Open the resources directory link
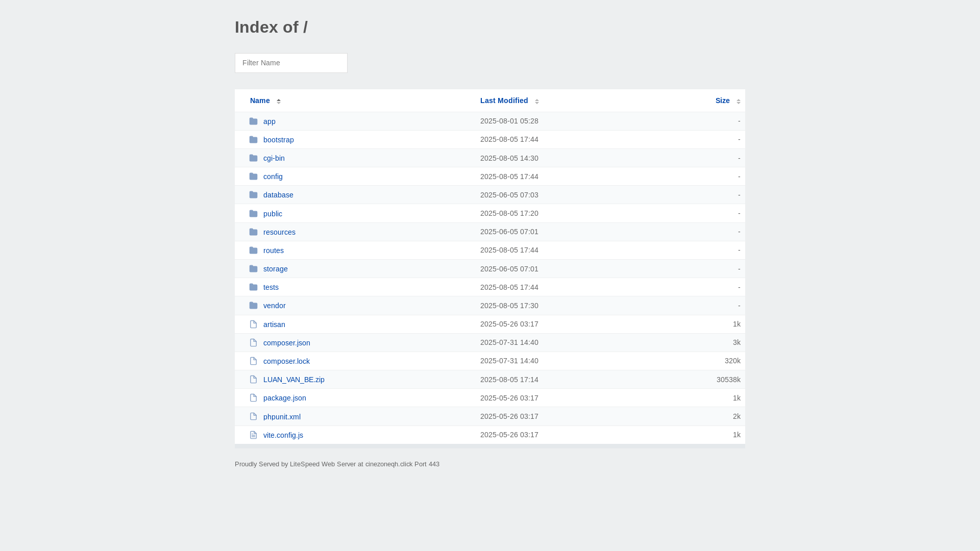Image resolution: width=980 pixels, height=551 pixels. 279,232
